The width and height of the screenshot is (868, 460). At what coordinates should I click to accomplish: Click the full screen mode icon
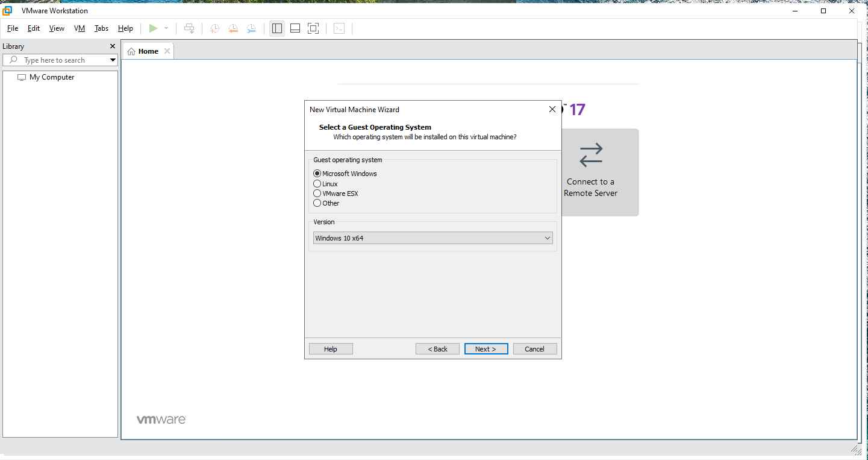pyautogui.click(x=313, y=28)
